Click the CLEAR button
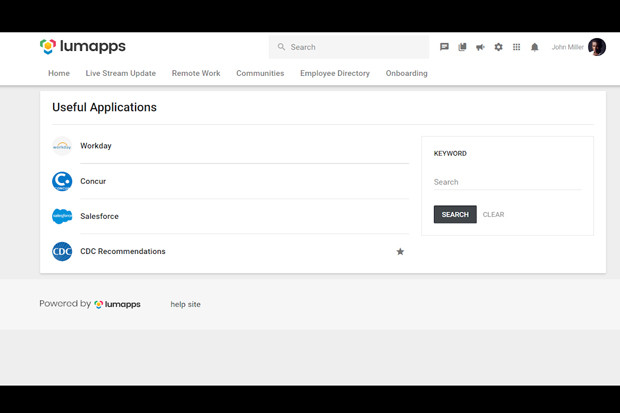The width and height of the screenshot is (620, 413). pos(493,214)
